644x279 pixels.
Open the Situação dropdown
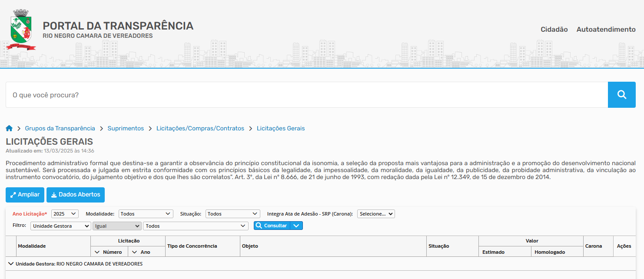[x=232, y=214]
